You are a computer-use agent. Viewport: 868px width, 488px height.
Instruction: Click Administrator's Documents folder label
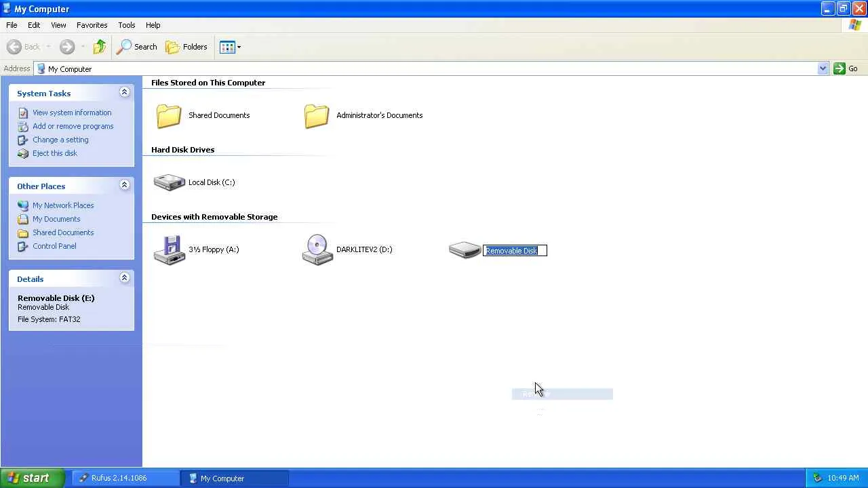click(x=379, y=115)
